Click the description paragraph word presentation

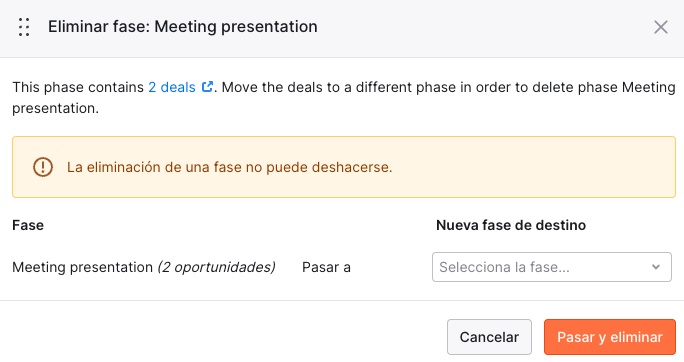[x=55, y=108]
